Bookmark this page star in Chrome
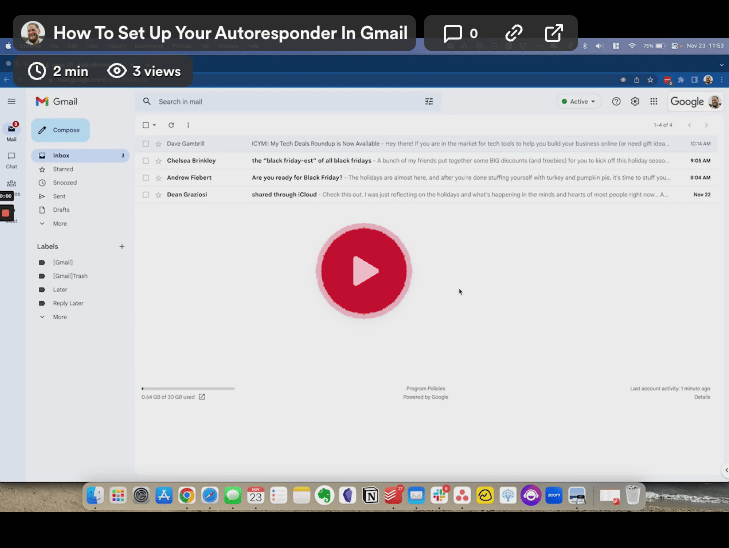The height and width of the screenshot is (548, 729). tap(650, 80)
